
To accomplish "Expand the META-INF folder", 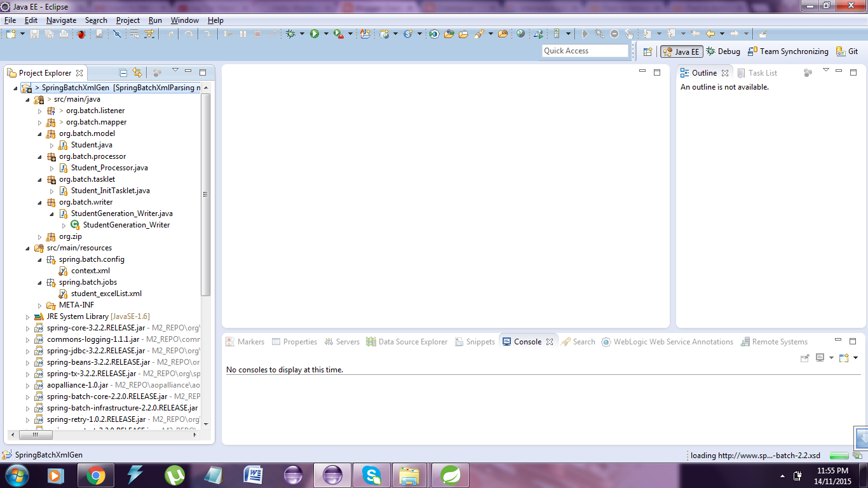I will [x=39, y=305].
